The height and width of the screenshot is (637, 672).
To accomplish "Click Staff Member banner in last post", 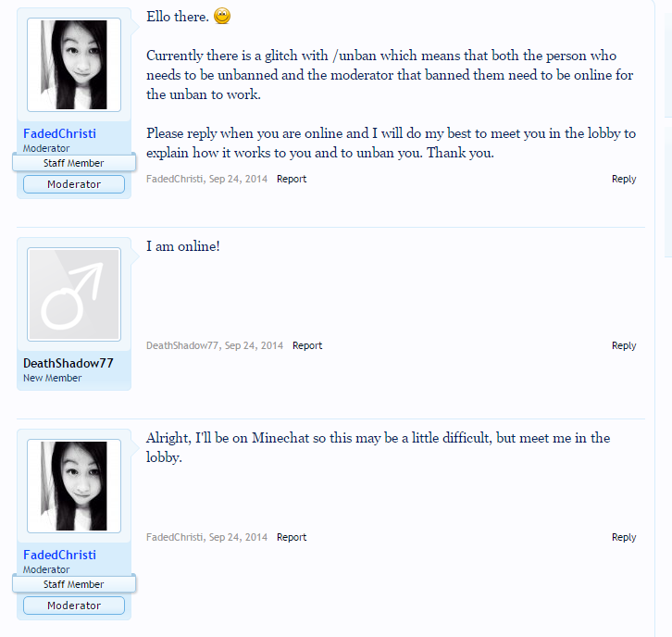I will pyautogui.click(x=74, y=584).
